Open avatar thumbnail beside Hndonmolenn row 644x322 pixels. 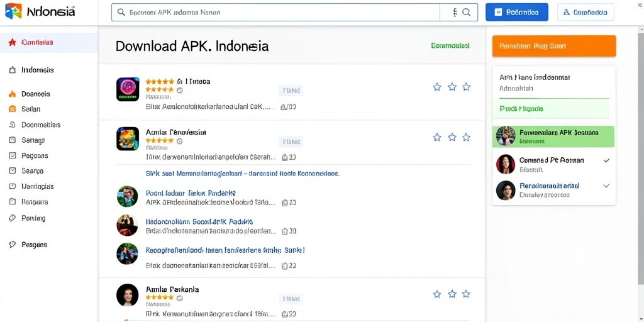[x=127, y=225]
